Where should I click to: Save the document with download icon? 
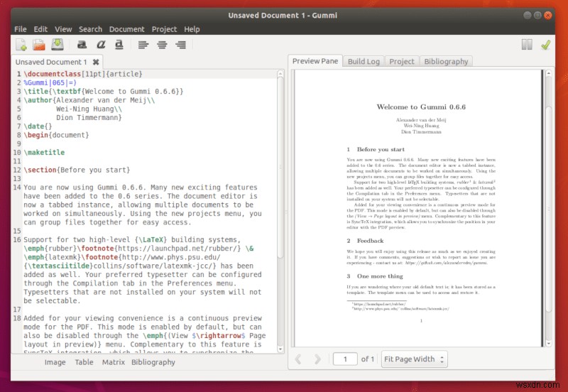[x=58, y=44]
